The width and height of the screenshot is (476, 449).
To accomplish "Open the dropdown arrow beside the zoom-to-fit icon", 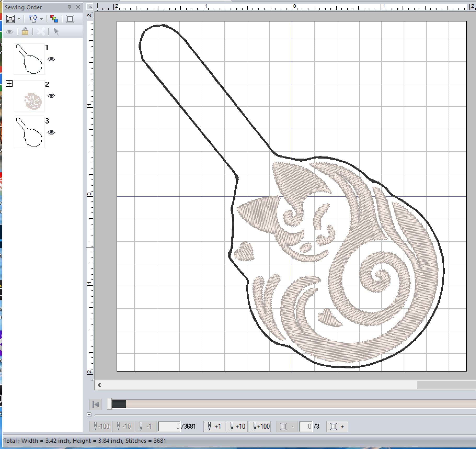I will pos(19,19).
